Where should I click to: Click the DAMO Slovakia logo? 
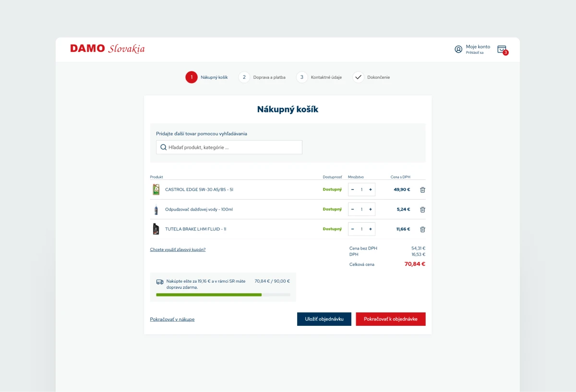click(108, 48)
